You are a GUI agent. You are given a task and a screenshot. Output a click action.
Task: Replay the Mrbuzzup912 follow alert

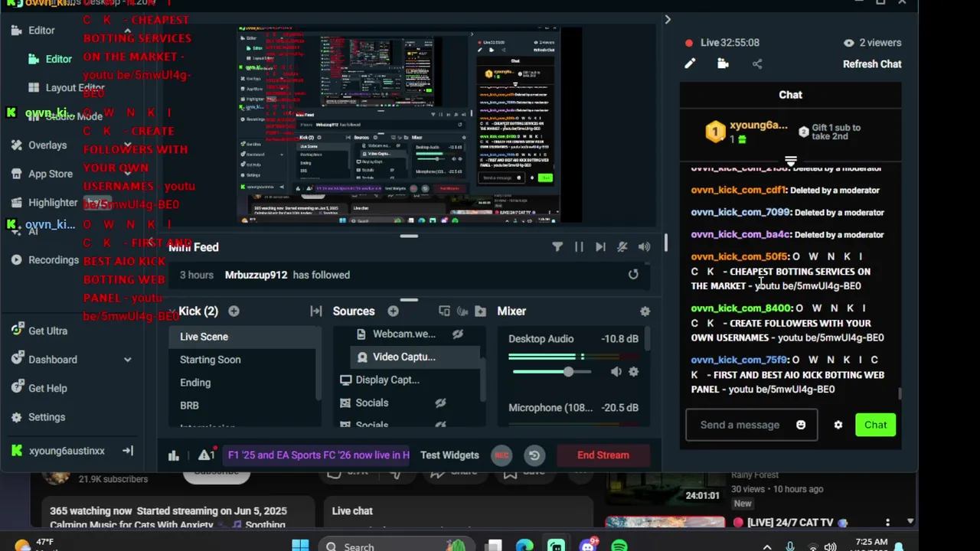tap(633, 274)
